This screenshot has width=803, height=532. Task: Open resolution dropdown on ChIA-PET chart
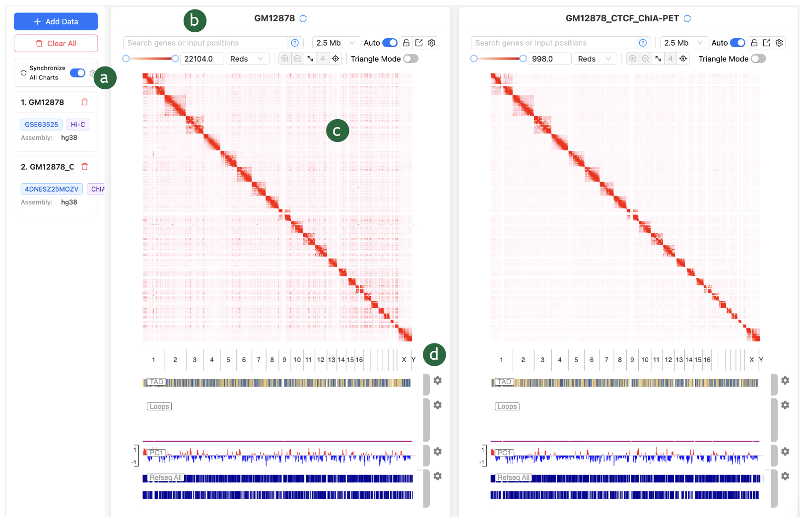pos(684,43)
